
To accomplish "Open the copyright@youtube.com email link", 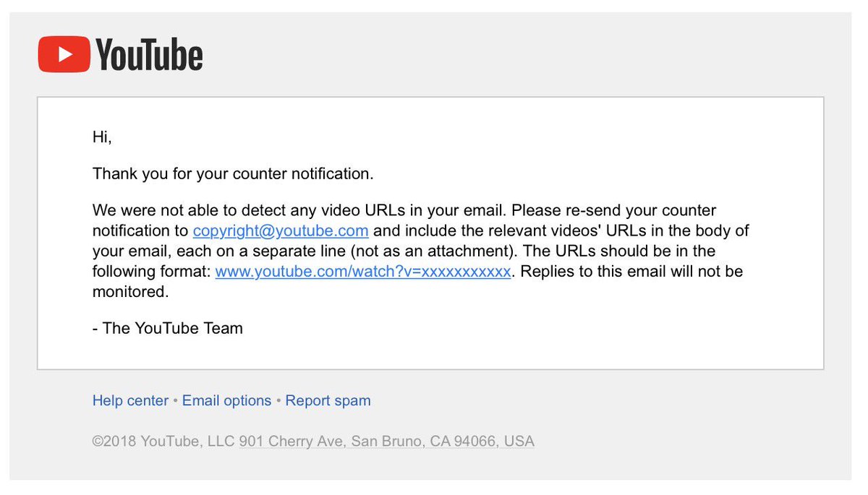I will [x=281, y=231].
